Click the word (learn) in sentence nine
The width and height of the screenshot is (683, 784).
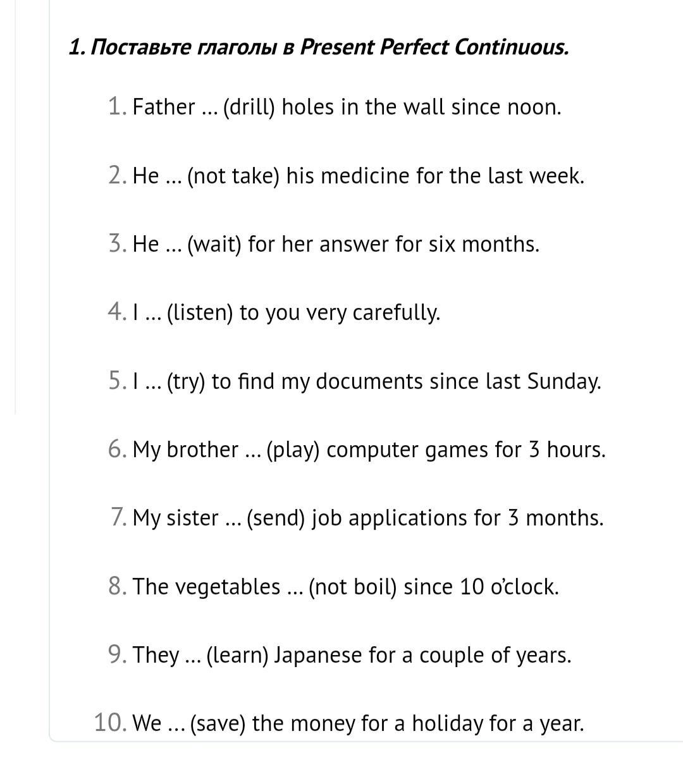coord(238,656)
